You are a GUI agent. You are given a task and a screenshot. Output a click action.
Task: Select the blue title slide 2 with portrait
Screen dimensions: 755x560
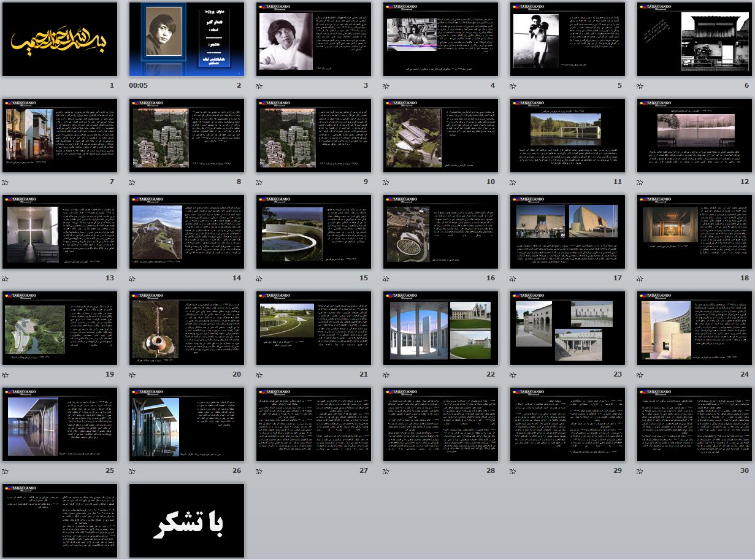(186, 39)
